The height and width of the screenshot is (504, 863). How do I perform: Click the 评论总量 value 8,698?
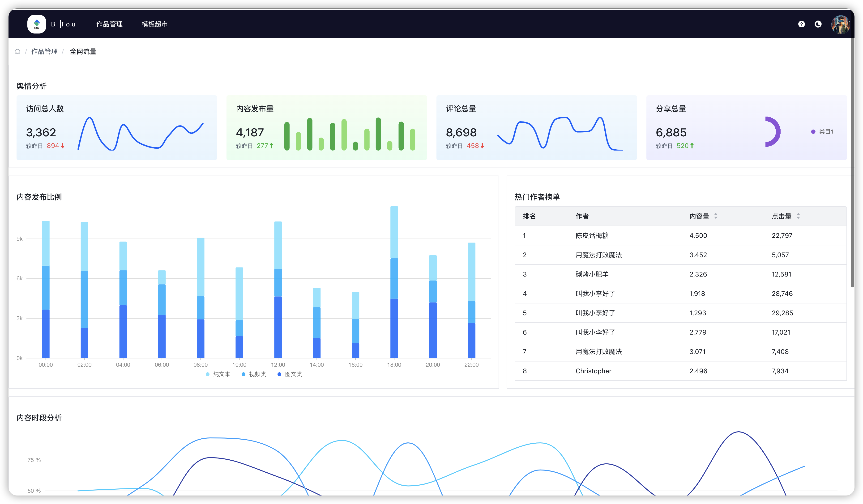[x=461, y=132]
